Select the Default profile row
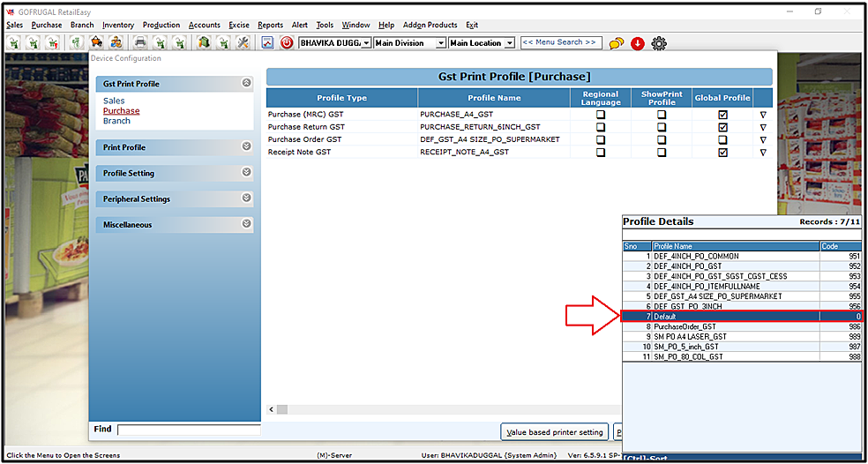This screenshot has height=464, width=868. pos(741,316)
